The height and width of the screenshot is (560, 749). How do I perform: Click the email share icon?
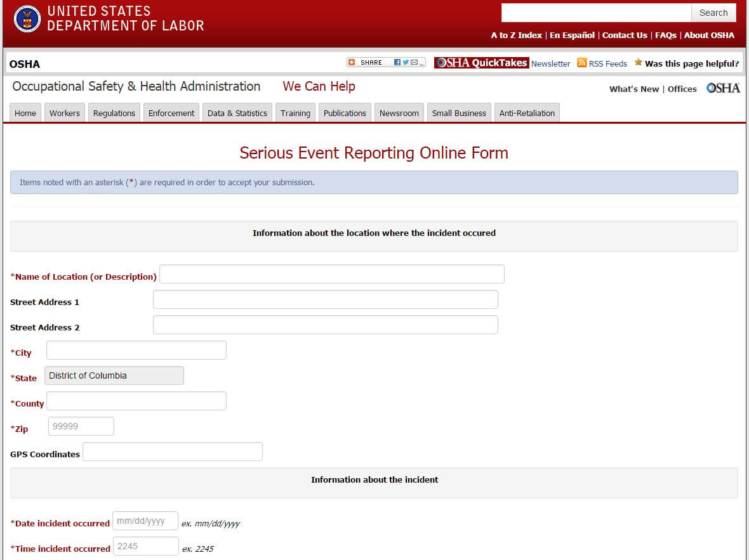click(x=414, y=62)
